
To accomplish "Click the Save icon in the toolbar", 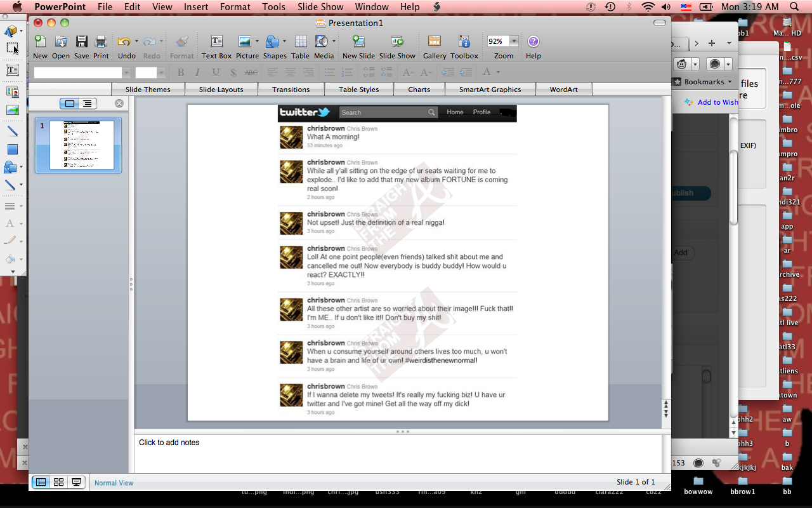I will click(x=81, y=42).
